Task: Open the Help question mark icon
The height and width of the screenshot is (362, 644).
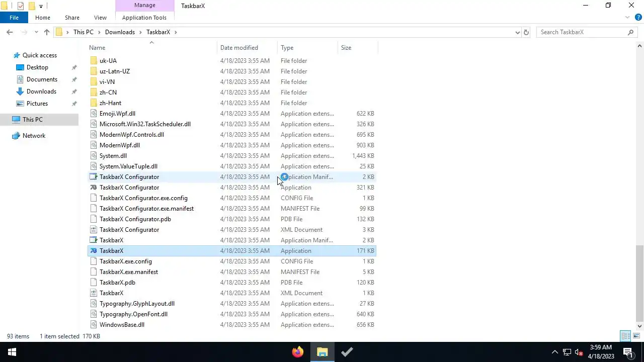Action: 638,18
